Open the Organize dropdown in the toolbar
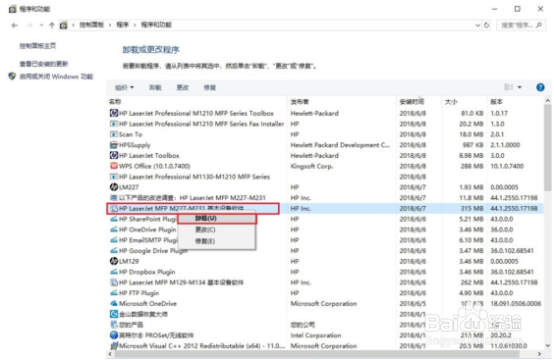This screenshot has height=360, width=554. point(124,87)
